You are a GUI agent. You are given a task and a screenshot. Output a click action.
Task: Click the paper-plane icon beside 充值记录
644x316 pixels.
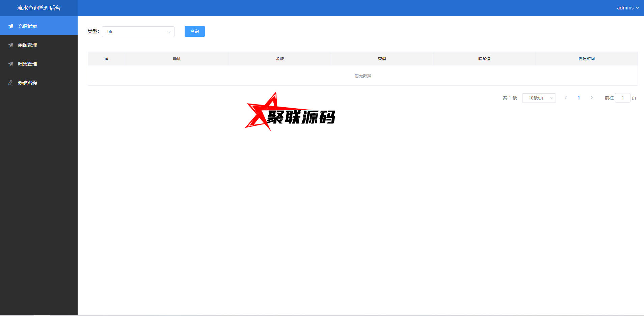click(11, 26)
